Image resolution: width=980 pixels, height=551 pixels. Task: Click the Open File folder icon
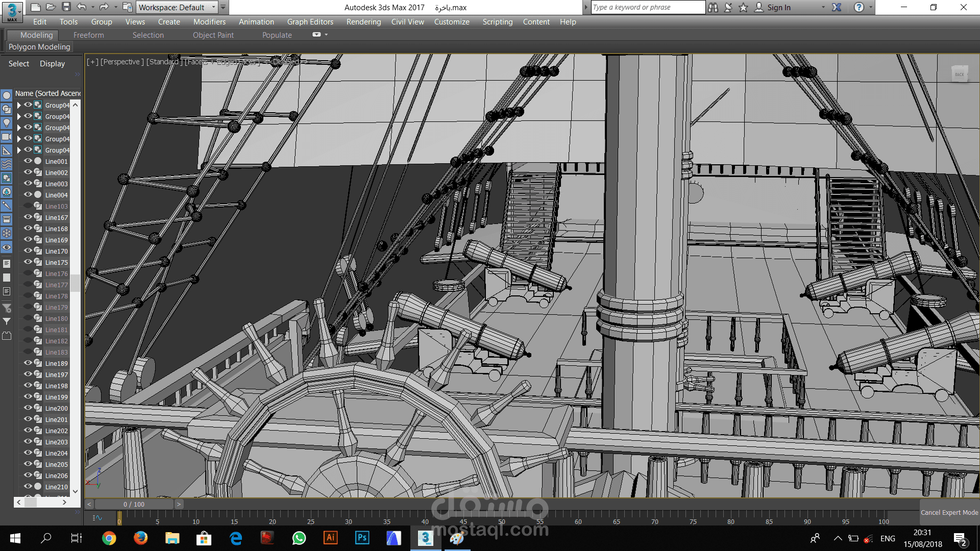51,7
